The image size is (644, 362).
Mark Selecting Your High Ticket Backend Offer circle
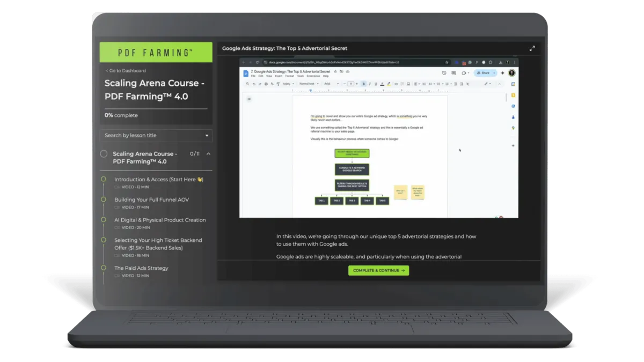tap(104, 240)
